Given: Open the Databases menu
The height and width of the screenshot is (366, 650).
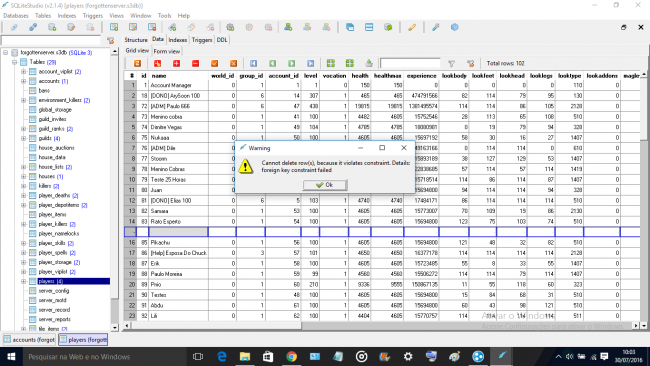Looking at the screenshot, I should pyautogui.click(x=16, y=16).
